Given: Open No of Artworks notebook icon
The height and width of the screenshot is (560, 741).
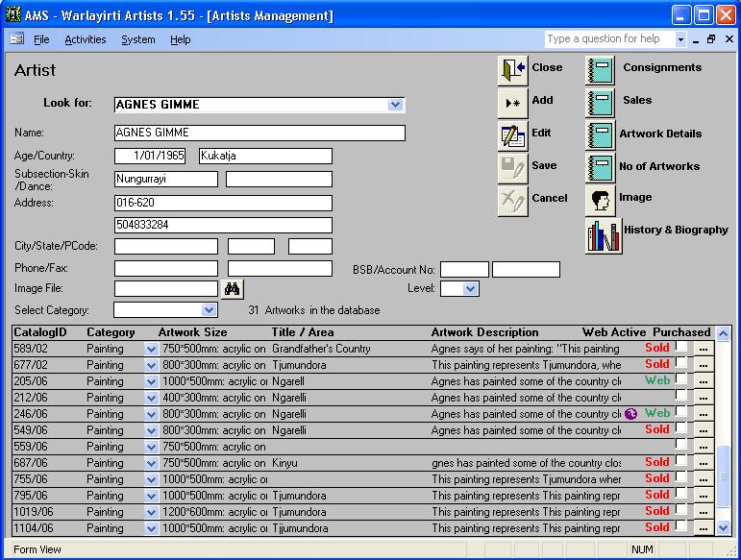Looking at the screenshot, I should [600, 168].
